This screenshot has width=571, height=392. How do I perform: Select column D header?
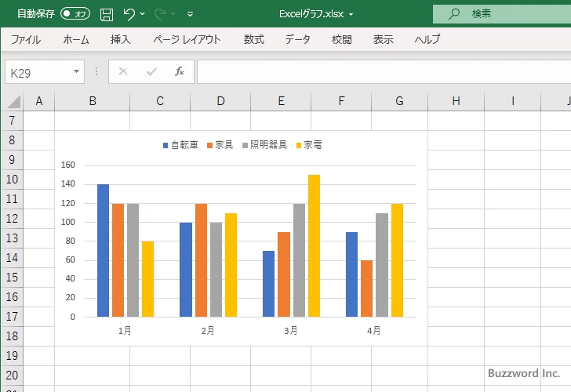point(220,101)
